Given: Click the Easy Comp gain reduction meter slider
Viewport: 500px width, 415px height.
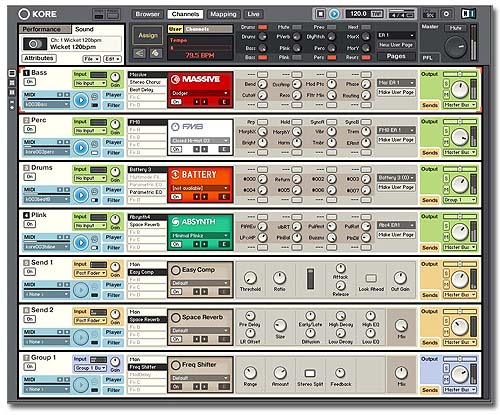Looking at the screenshot, I should 310,279.
